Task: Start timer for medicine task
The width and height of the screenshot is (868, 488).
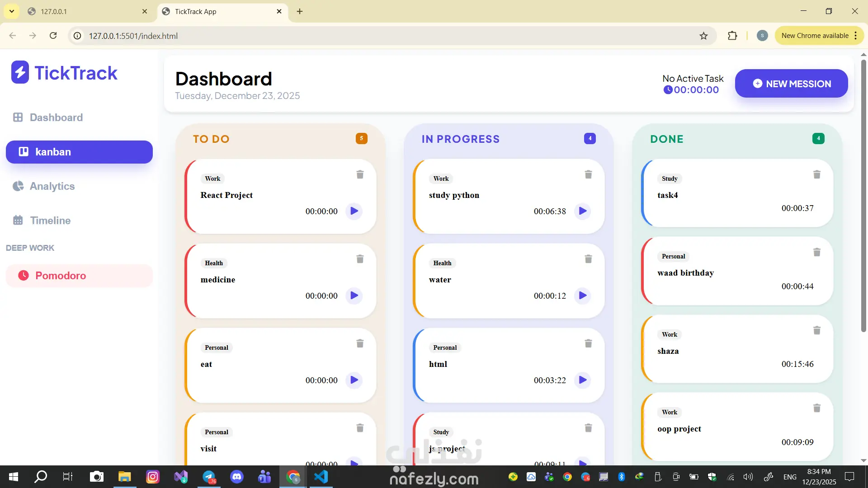Action: [354, 296]
